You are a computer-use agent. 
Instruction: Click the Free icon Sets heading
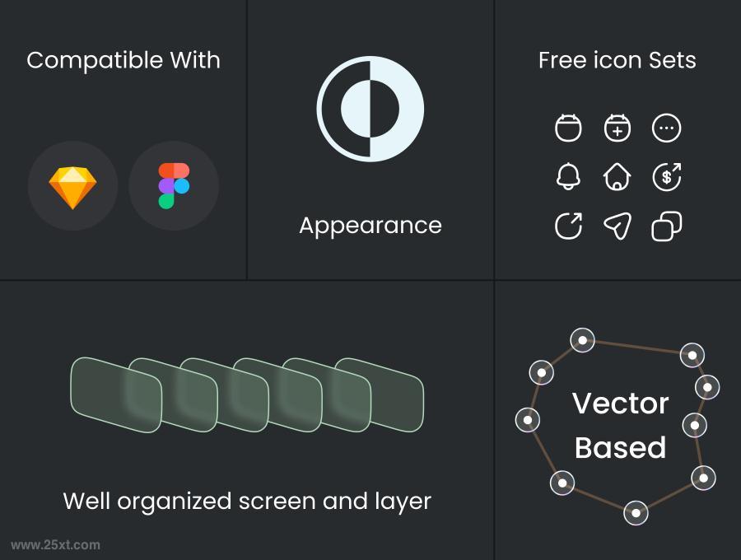click(617, 60)
